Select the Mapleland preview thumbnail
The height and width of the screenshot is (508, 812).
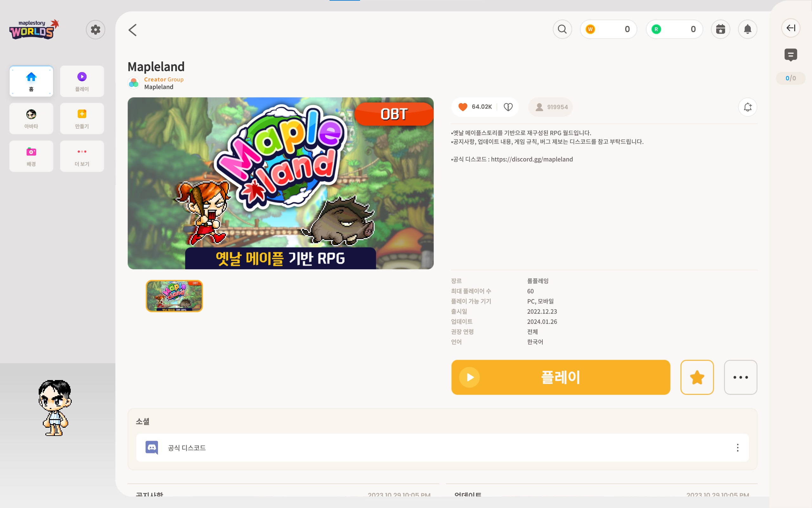coord(174,296)
